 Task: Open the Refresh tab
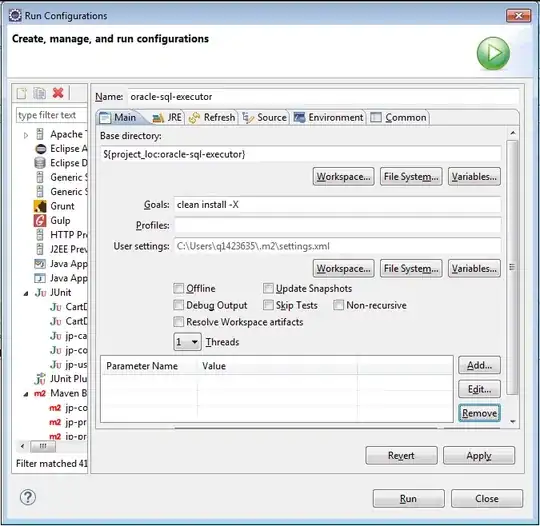212,118
